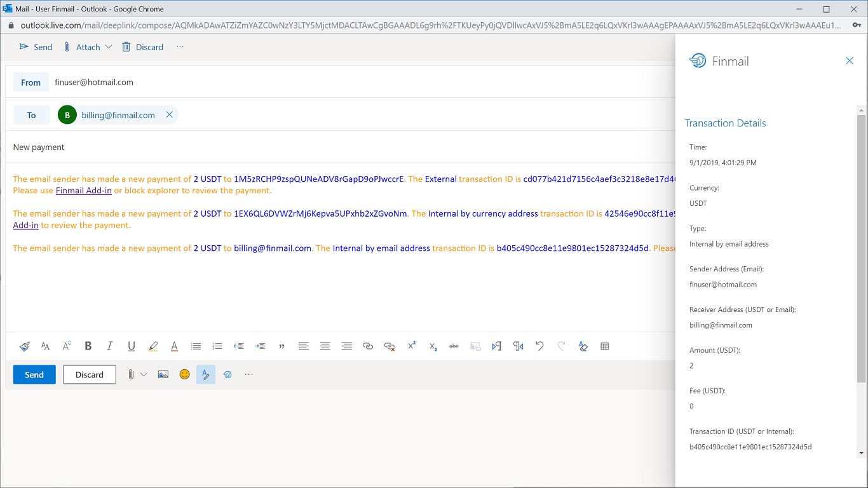Image resolution: width=868 pixels, height=488 pixels.
Task: Click Discard in the top command bar
Action: click(142, 47)
